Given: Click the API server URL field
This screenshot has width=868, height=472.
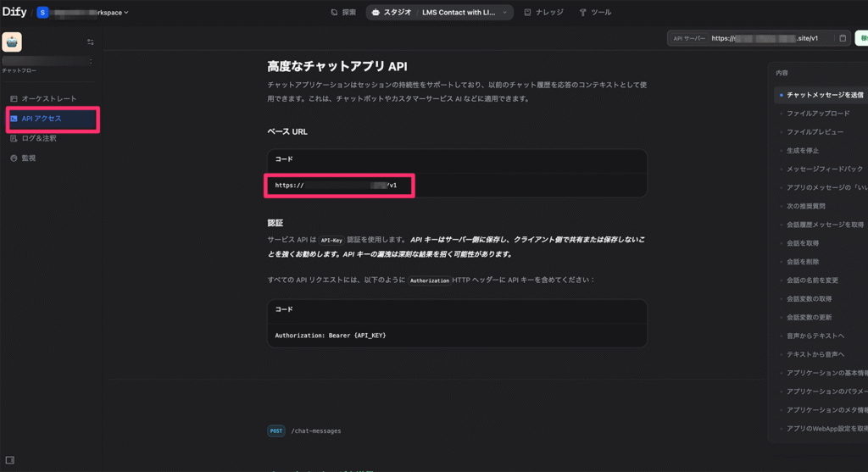Looking at the screenshot, I should (x=759, y=38).
